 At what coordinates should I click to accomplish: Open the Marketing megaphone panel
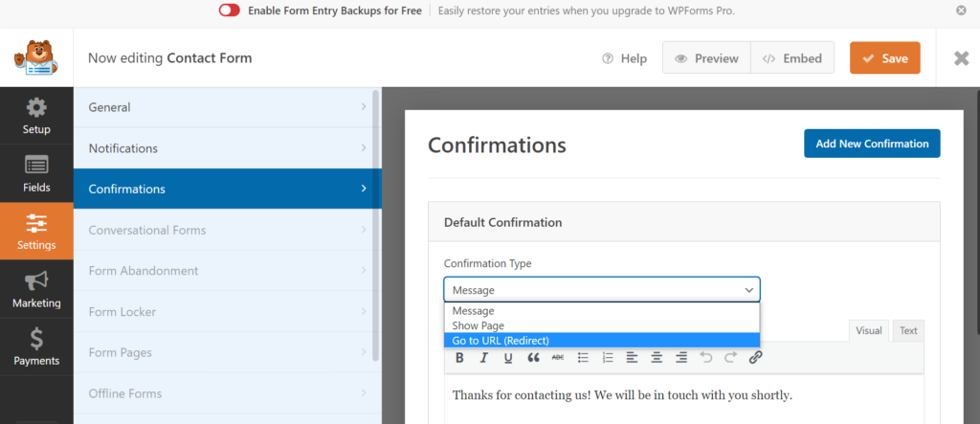coord(36,289)
